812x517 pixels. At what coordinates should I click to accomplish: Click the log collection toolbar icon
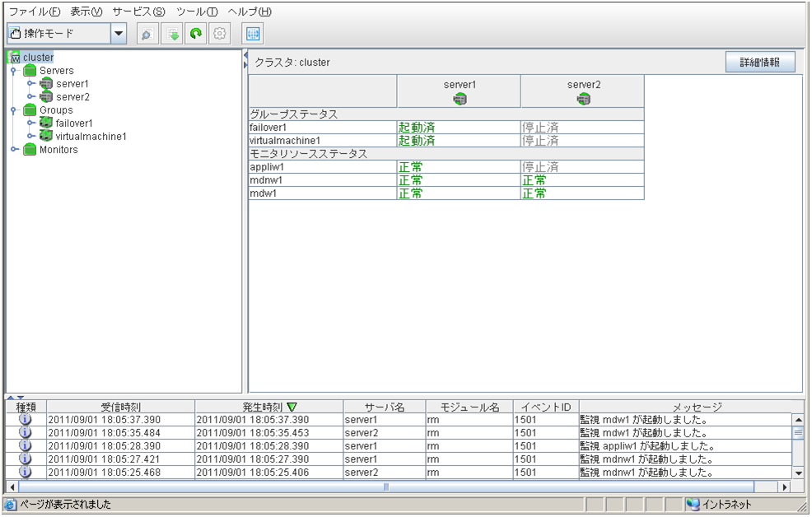(172, 34)
